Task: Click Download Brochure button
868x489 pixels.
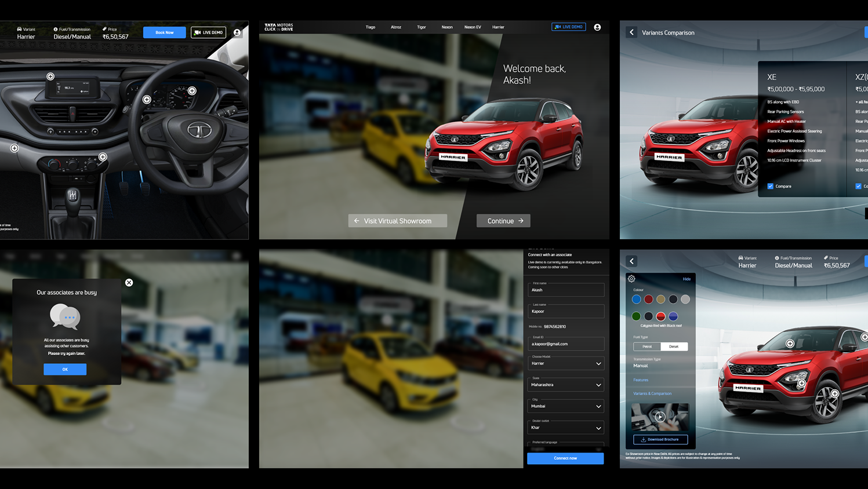Action: click(660, 439)
